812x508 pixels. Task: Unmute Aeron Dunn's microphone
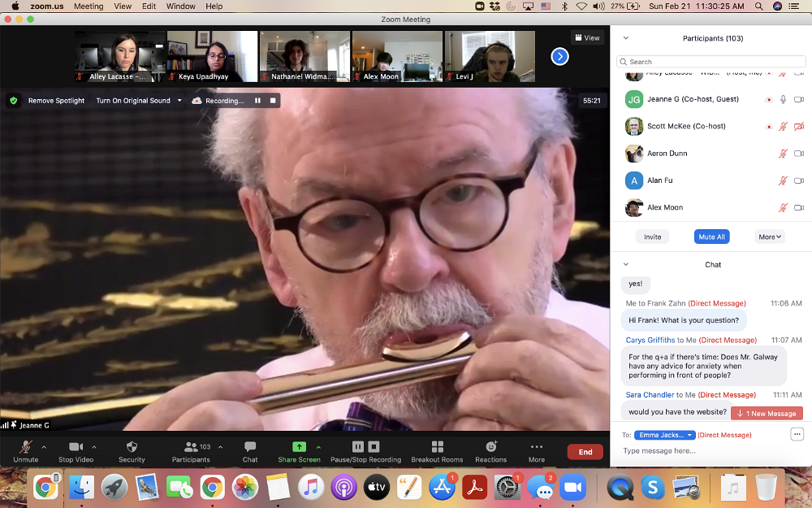click(x=783, y=154)
